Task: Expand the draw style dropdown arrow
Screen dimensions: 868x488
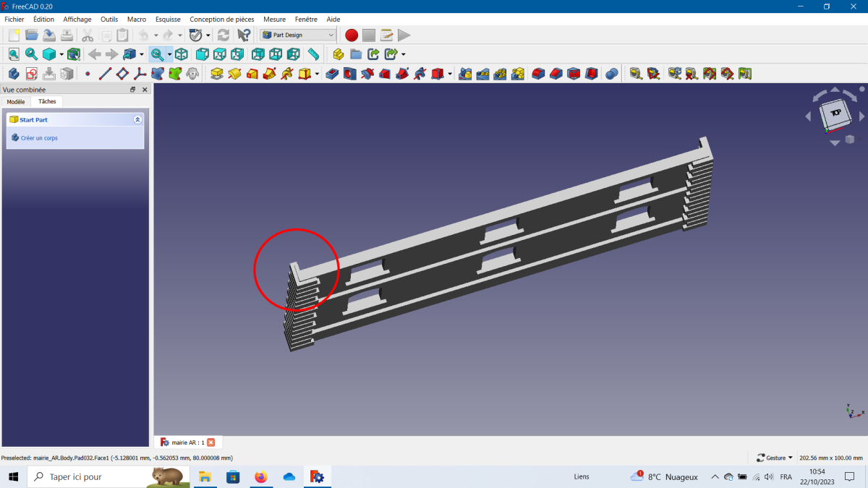Action: (x=61, y=54)
